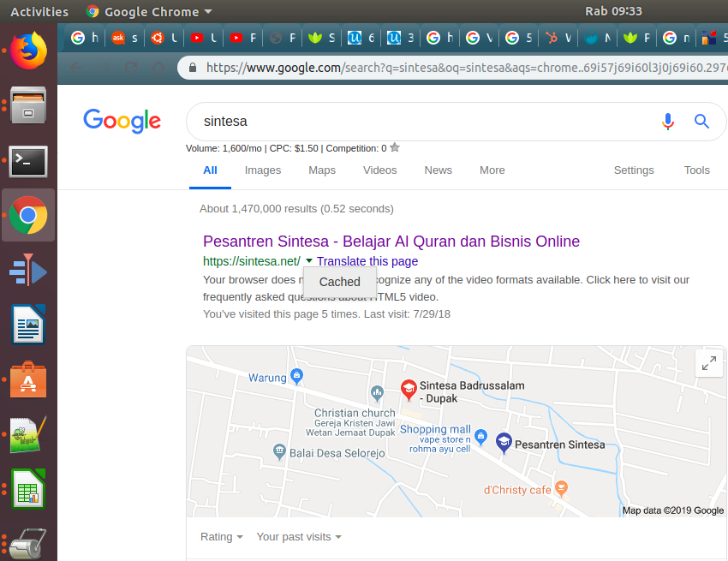The width and height of the screenshot is (728, 561).
Task: Open the https://sintesa.net/ URL link
Action: [x=252, y=261]
